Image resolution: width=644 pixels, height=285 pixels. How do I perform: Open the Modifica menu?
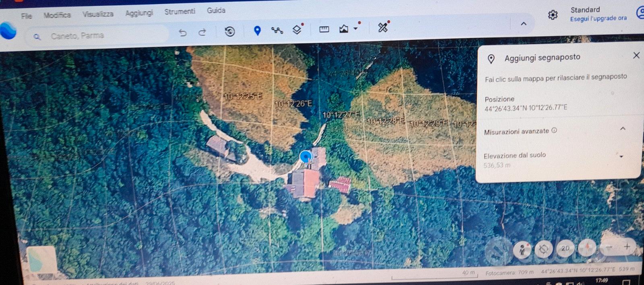pyautogui.click(x=57, y=15)
